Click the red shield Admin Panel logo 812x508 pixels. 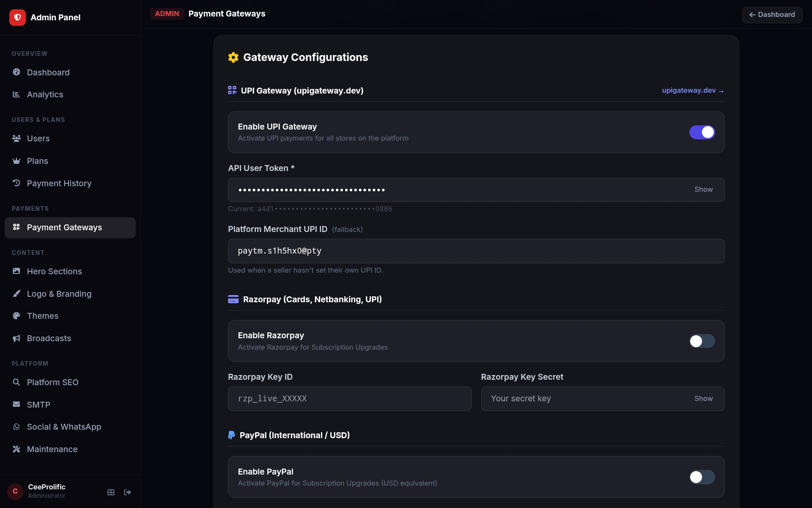point(17,17)
